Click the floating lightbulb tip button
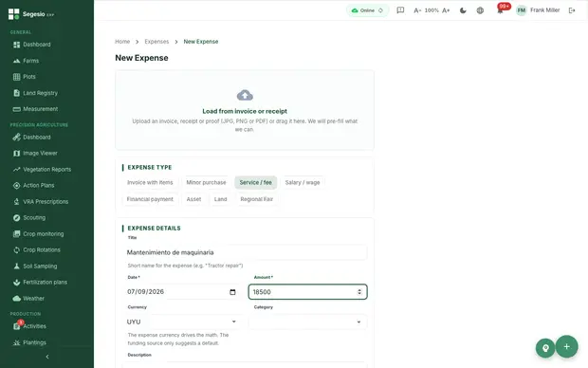The width and height of the screenshot is (588, 368). coord(545,348)
